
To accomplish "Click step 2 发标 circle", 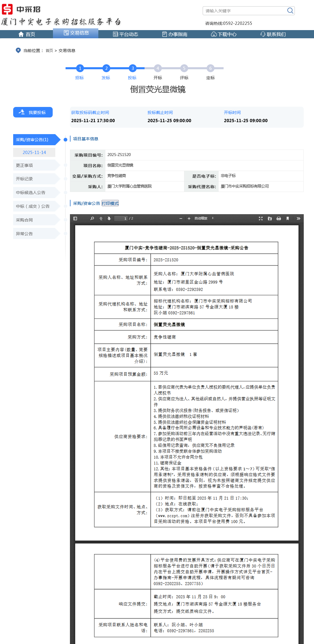I will tap(106, 68).
